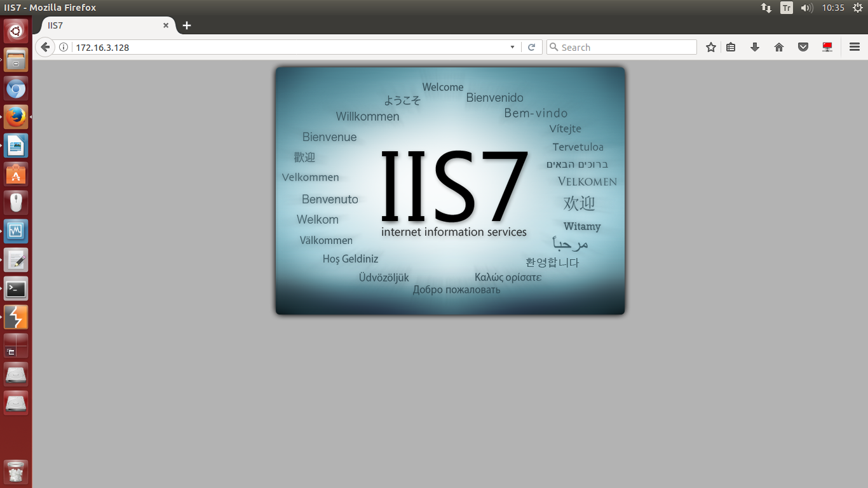
Task: Click the red network monitor add-on icon
Action: [x=827, y=47]
